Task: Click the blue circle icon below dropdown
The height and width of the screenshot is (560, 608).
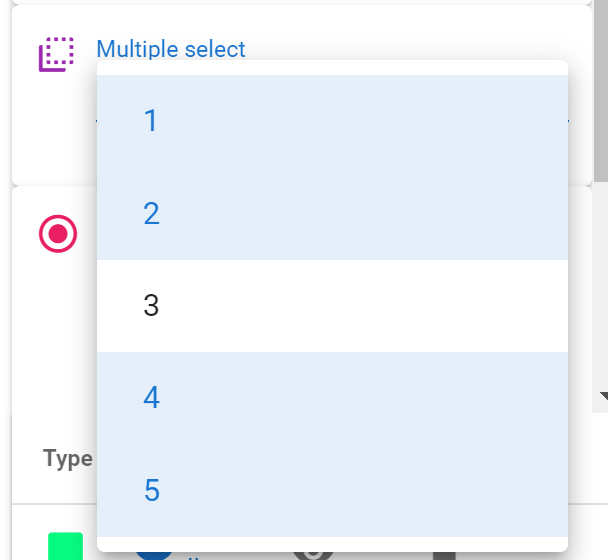Action: pos(153,554)
